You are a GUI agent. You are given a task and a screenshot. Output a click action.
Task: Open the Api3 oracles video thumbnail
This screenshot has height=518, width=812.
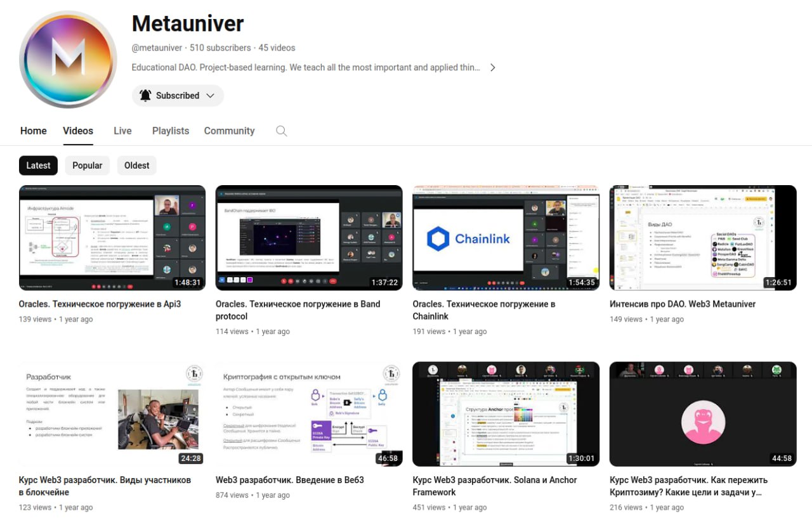(x=112, y=238)
